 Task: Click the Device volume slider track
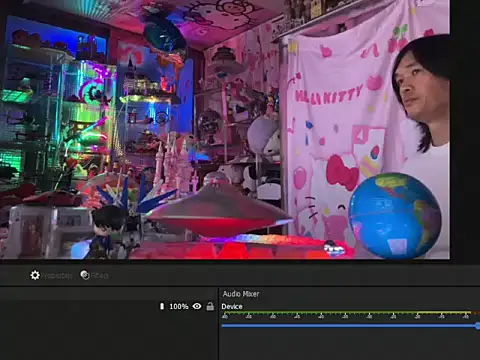coord(351,326)
